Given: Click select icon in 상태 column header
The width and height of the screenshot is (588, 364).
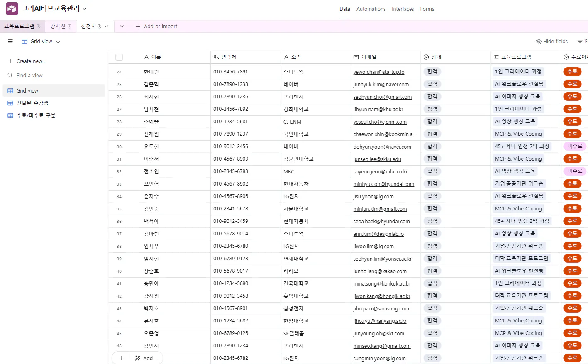Looking at the screenshot, I should 426,57.
